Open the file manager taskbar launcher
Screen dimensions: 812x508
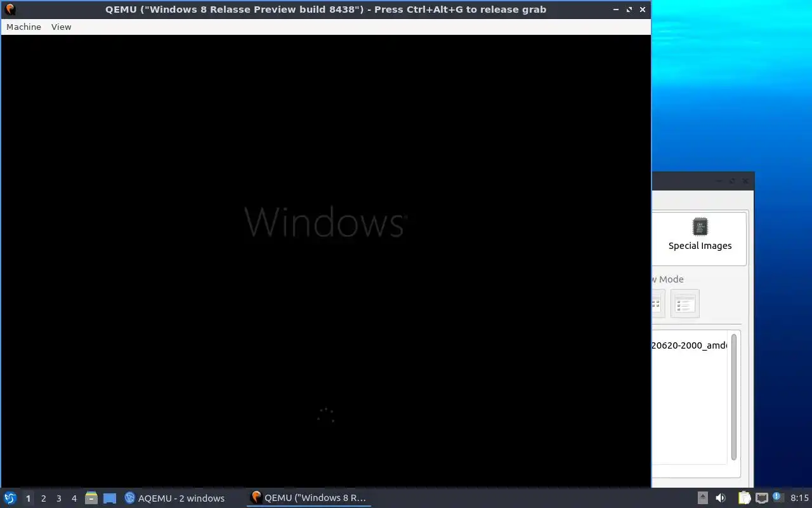[91, 498]
